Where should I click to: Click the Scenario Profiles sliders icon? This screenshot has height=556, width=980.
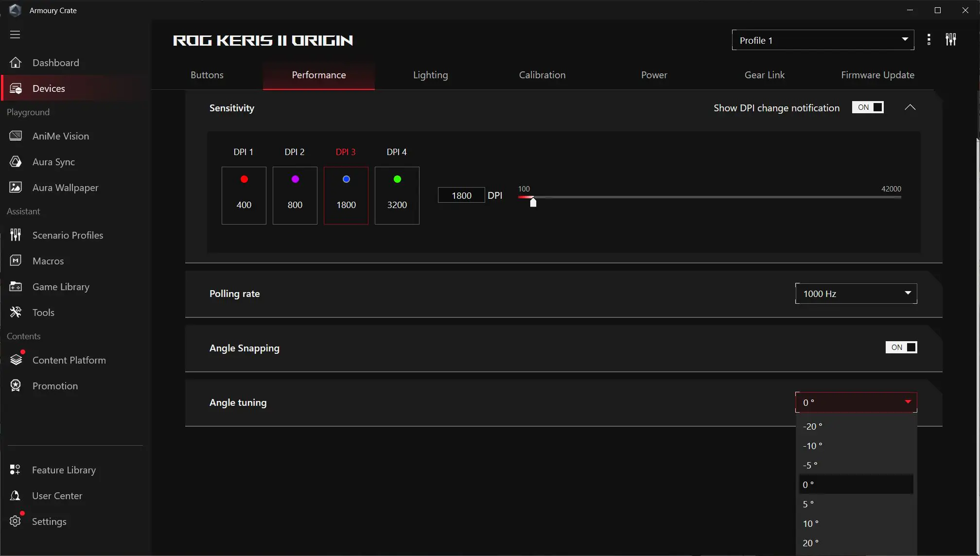(x=16, y=235)
